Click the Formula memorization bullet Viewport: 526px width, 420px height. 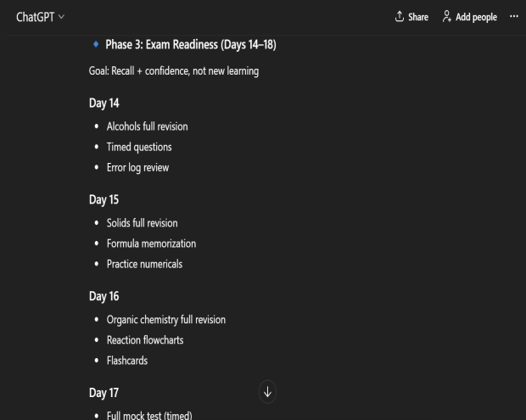tap(151, 244)
